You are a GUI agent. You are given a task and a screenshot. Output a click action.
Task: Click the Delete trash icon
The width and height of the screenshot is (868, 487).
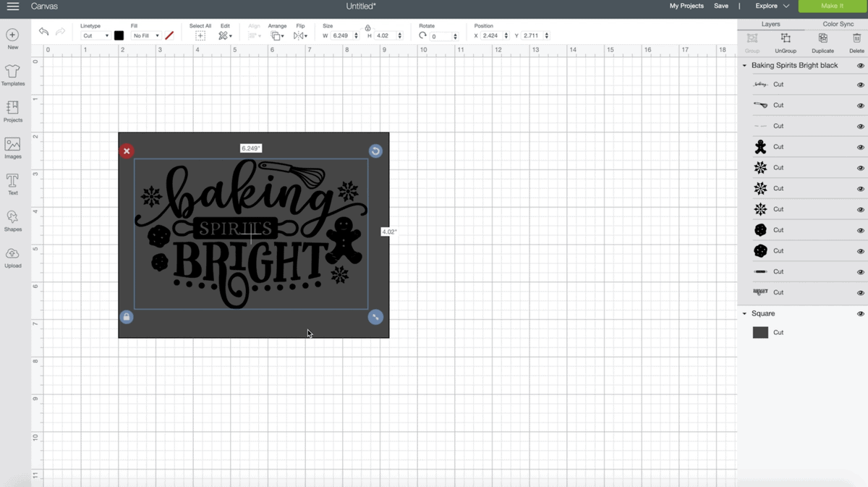(857, 38)
